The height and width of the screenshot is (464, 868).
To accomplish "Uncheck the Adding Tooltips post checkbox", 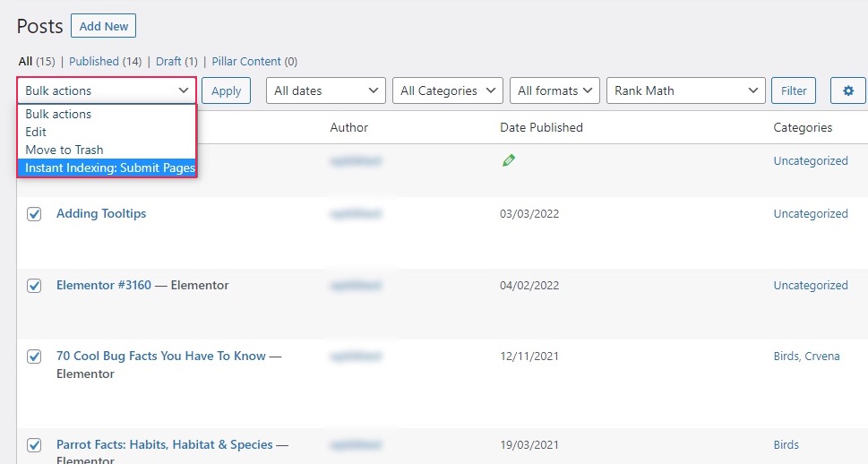I will click(34, 214).
